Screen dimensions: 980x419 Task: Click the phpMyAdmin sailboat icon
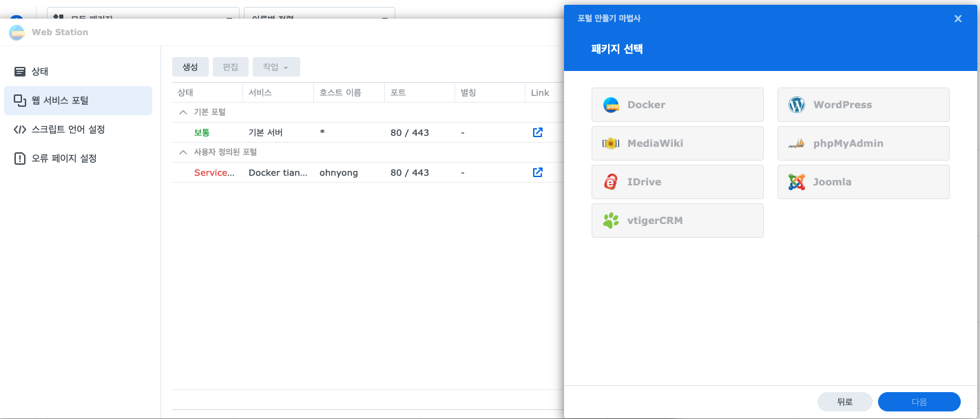click(797, 143)
